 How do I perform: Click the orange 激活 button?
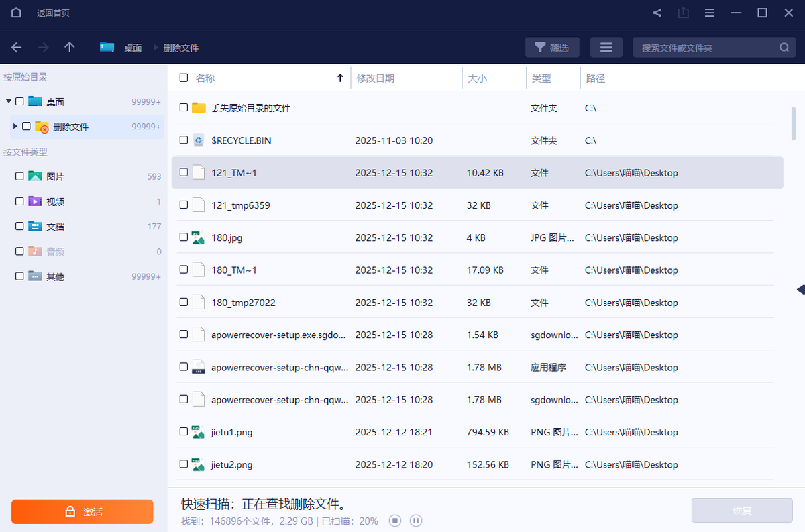click(x=82, y=511)
